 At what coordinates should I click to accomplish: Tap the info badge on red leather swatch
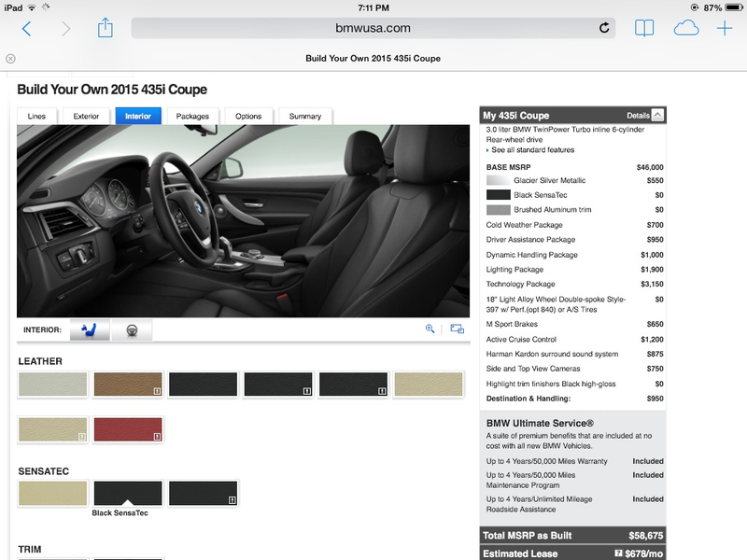point(157,436)
